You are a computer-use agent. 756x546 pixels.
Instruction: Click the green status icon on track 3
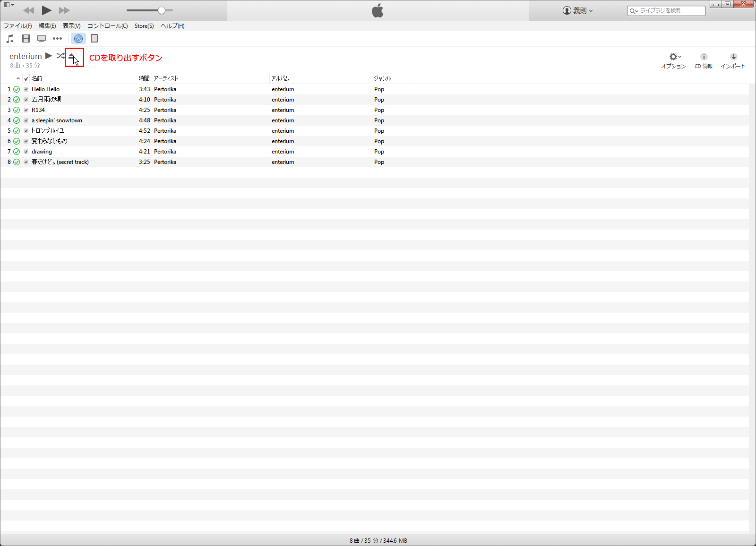click(x=17, y=110)
